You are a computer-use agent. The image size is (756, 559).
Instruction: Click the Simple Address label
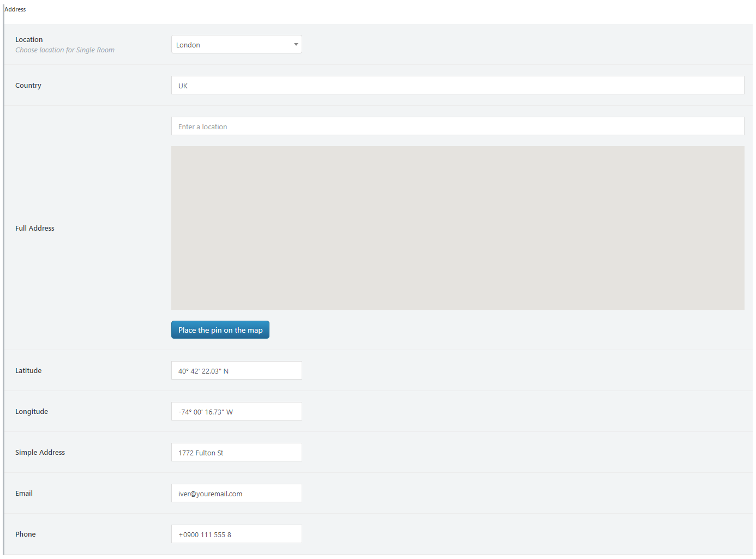(40, 453)
